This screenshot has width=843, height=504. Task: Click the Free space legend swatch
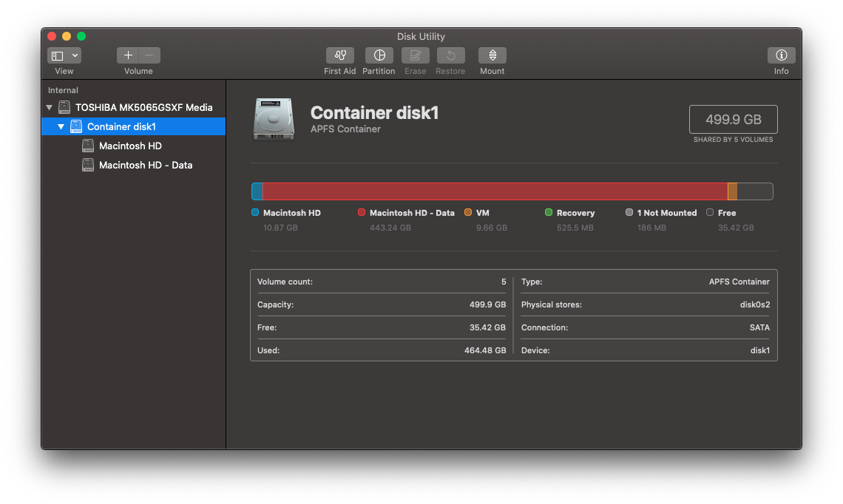[710, 212]
